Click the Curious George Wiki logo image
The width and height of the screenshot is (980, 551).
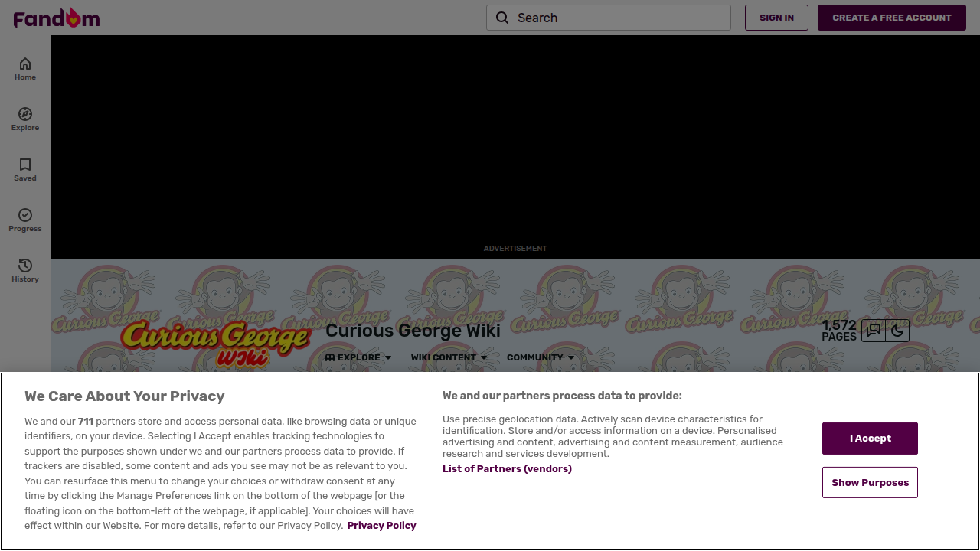215,343
